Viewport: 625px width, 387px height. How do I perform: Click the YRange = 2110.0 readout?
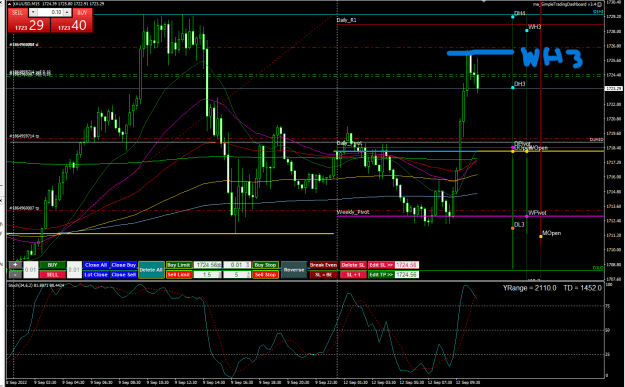coord(529,288)
